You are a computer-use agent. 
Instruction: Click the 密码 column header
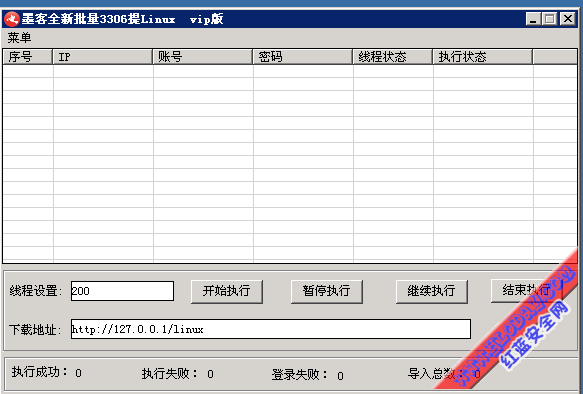tap(303, 57)
